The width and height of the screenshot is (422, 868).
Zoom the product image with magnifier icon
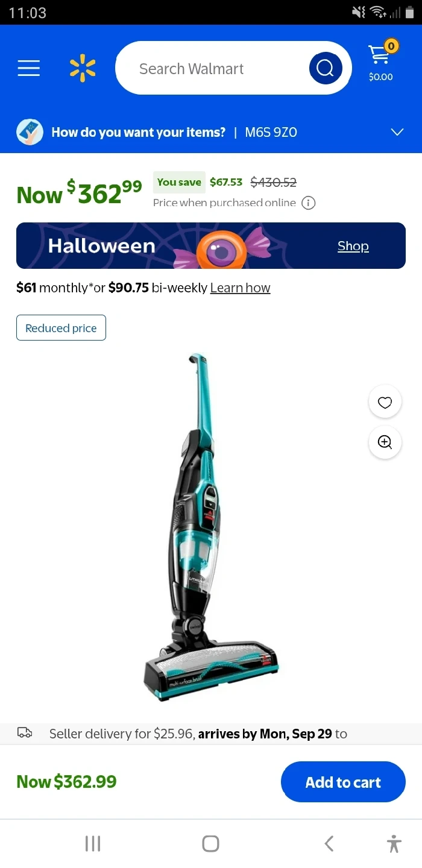(385, 442)
